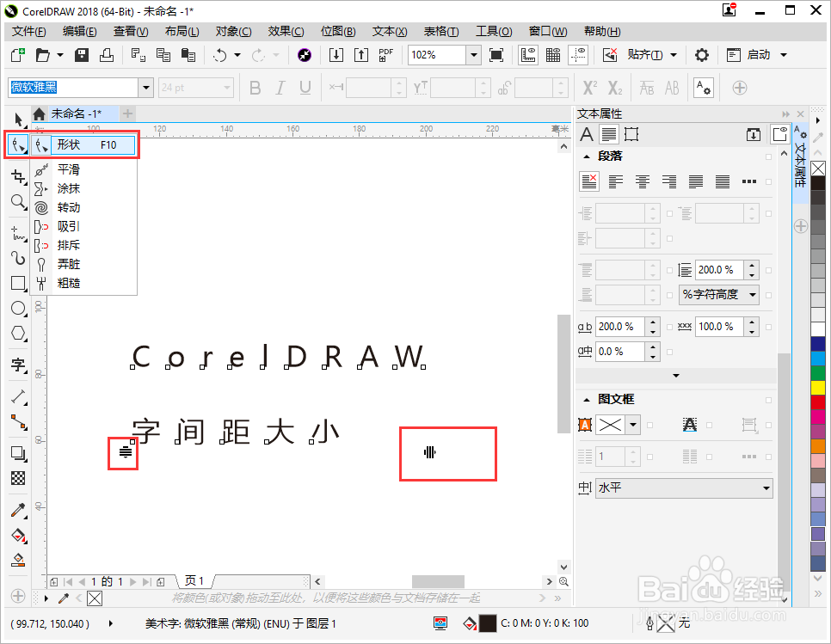The image size is (831, 644).
Task: Select the Parallel Dimension tool
Action: coord(19,396)
